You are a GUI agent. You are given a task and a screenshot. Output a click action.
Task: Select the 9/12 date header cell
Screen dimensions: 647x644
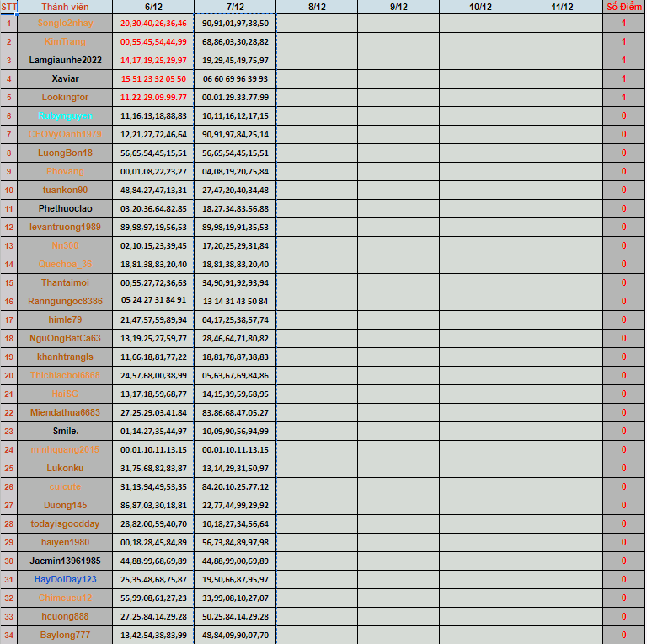(x=398, y=7)
